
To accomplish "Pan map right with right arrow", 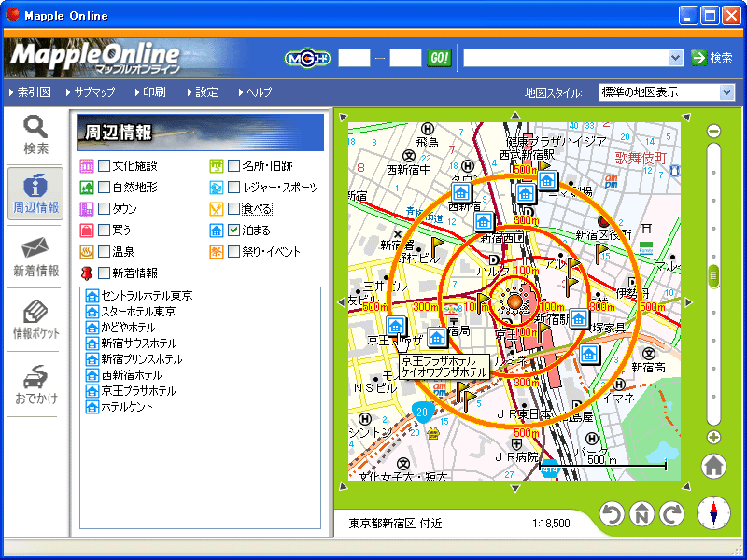I will (x=688, y=302).
